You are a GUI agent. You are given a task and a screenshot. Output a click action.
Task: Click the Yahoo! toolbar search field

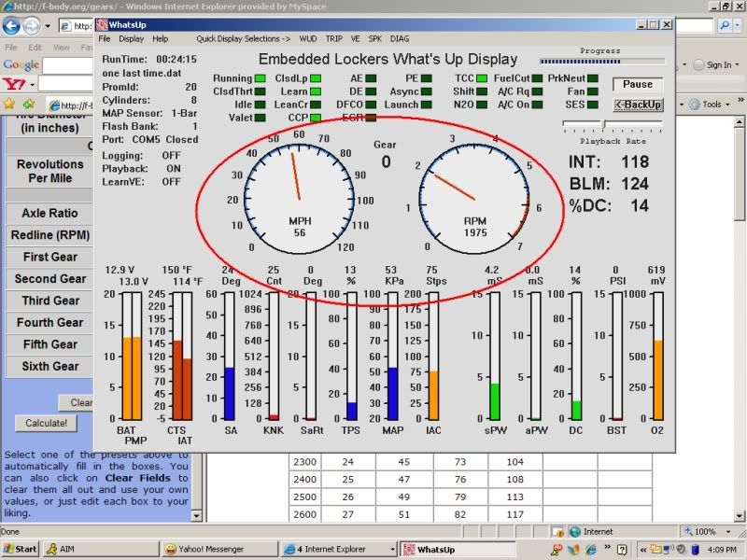[65, 85]
